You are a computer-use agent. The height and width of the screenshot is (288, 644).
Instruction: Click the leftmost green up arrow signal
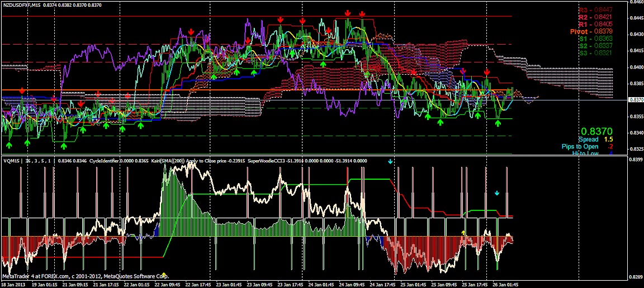(9, 145)
